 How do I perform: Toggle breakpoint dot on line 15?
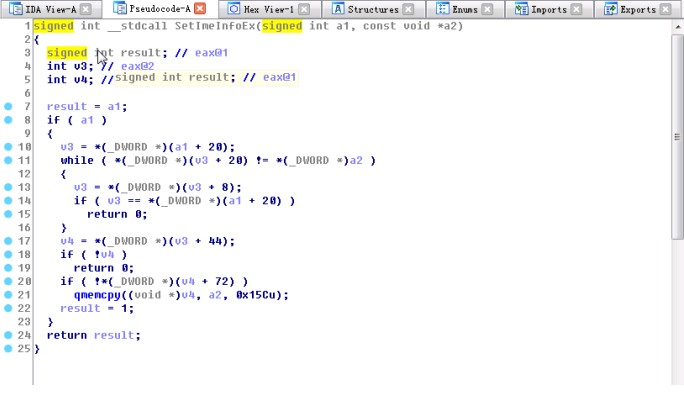(x=8, y=214)
